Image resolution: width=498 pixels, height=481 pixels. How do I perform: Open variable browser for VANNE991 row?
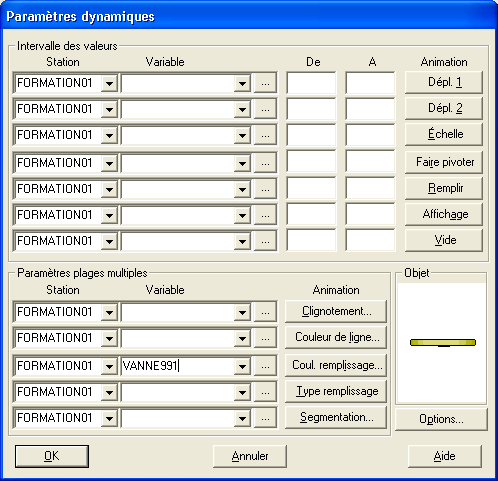tap(265, 366)
